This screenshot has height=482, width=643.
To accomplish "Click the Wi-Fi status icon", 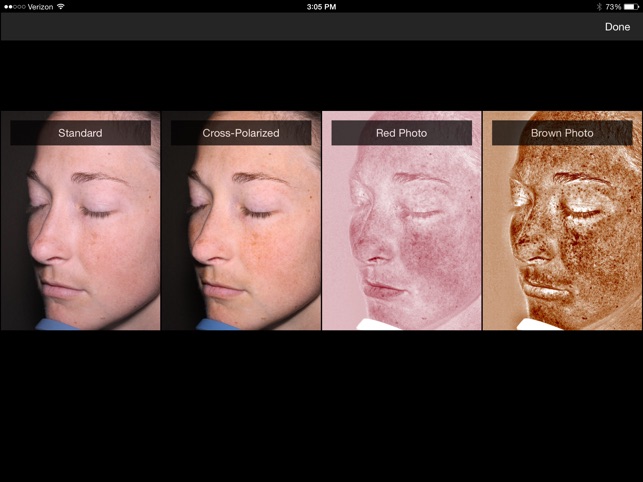I will coord(61,7).
